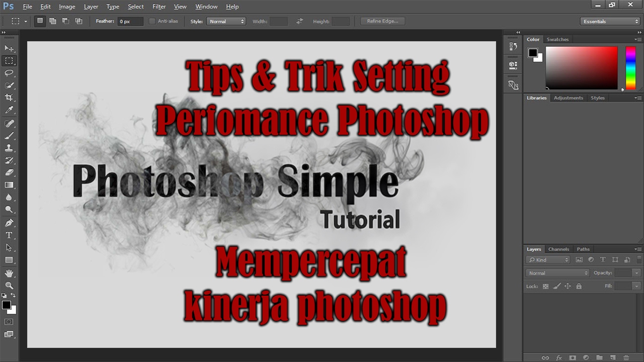
Task: Select the Quick Selection tool
Action: point(9,85)
